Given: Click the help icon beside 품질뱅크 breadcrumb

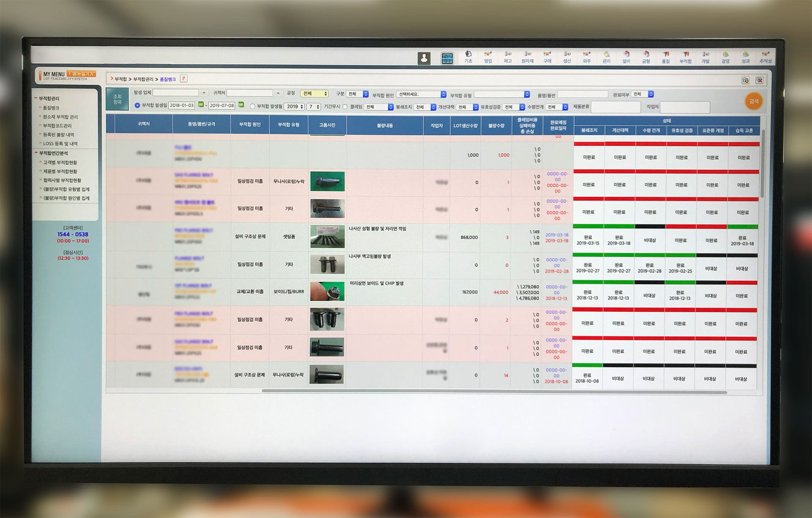Looking at the screenshot, I should (x=184, y=79).
